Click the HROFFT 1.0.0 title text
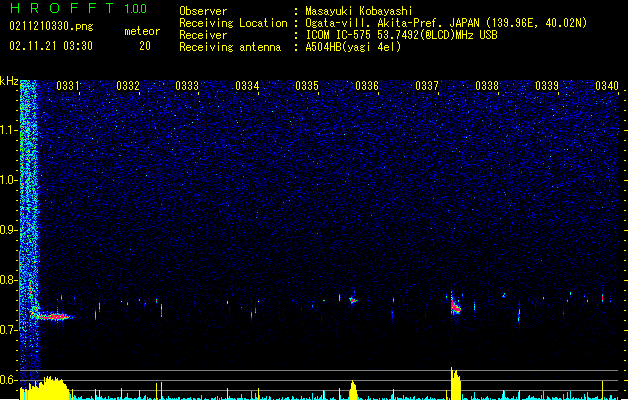This screenshot has height=400, width=629. click(x=78, y=8)
